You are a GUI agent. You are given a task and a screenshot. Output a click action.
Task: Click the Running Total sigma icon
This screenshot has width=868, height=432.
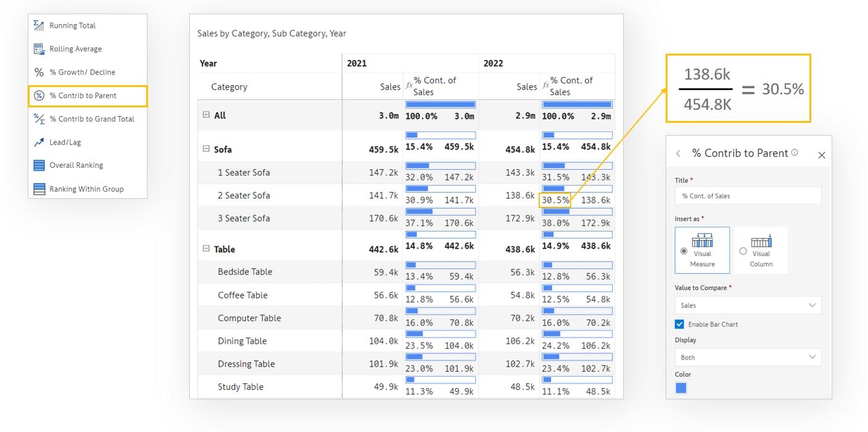39,25
